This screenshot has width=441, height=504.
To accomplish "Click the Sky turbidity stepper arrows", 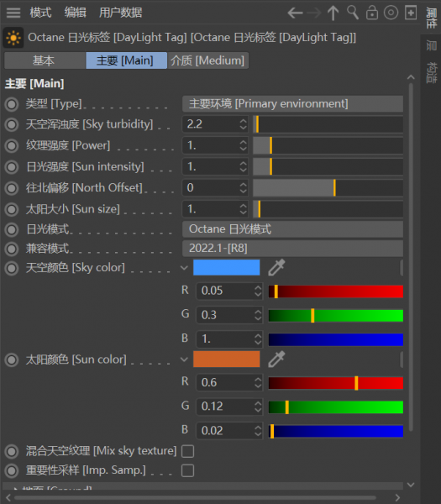I will [x=244, y=124].
